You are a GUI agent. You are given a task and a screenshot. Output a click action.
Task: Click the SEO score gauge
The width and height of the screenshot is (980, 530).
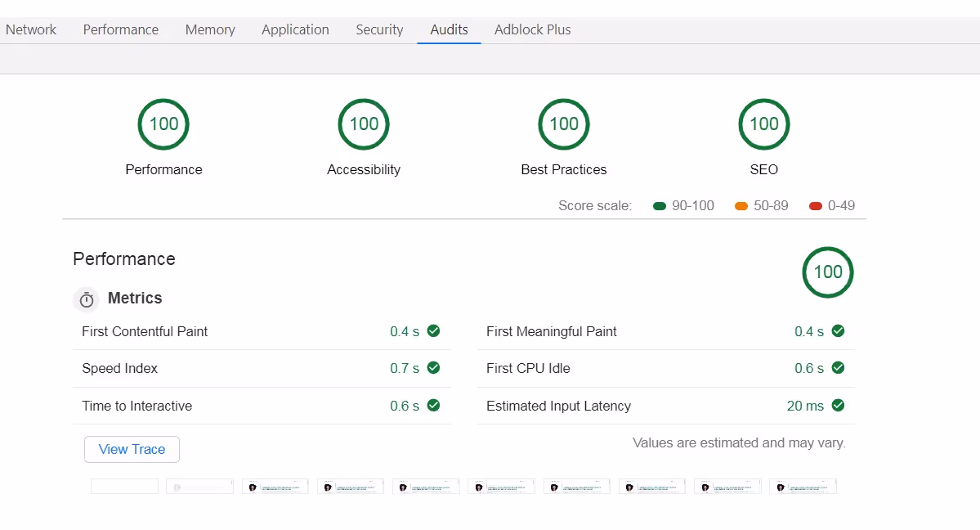click(x=763, y=124)
